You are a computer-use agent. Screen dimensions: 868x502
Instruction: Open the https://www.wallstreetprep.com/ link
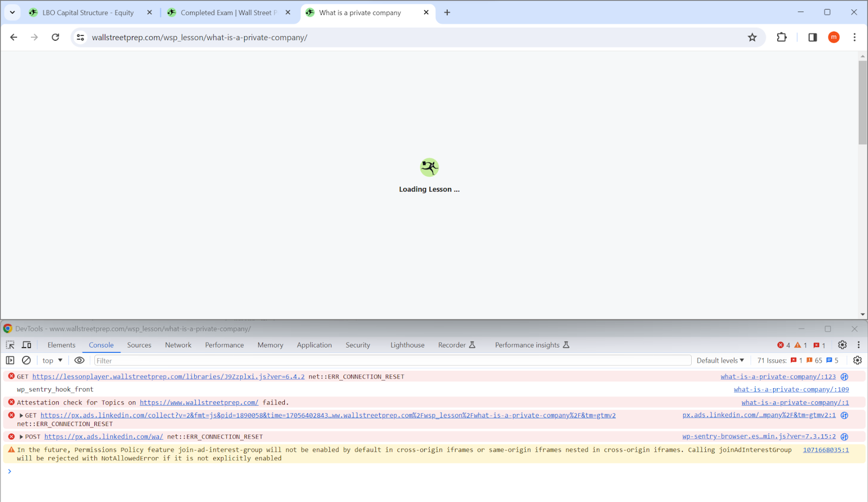[199, 403]
